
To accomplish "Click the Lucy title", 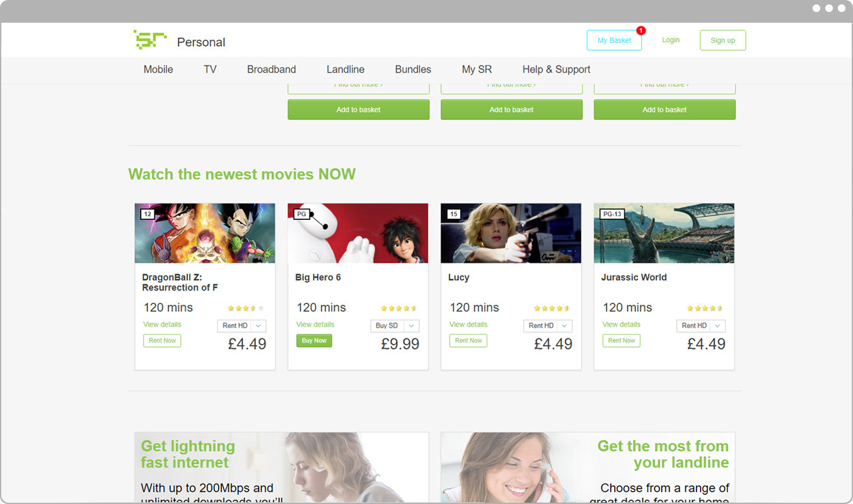I will (x=459, y=277).
